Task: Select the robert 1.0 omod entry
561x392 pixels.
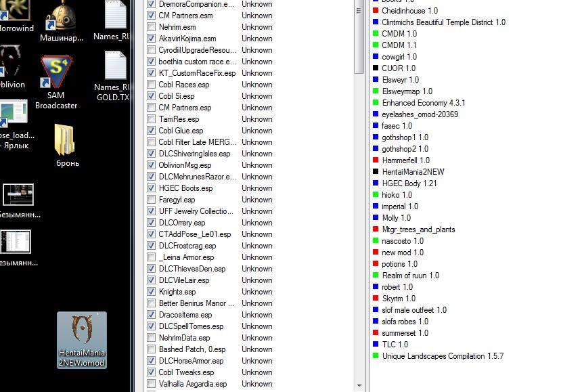Action: [397, 287]
